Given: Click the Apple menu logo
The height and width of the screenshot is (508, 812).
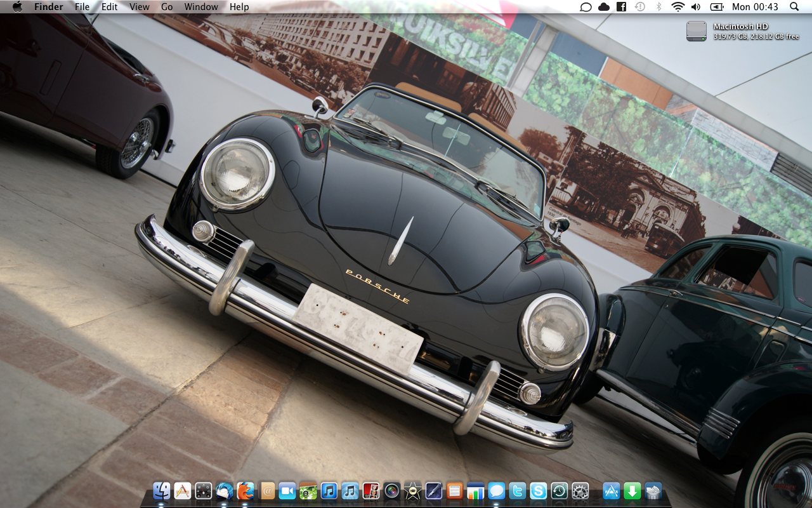Looking at the screenshot, I should [17, 7].
